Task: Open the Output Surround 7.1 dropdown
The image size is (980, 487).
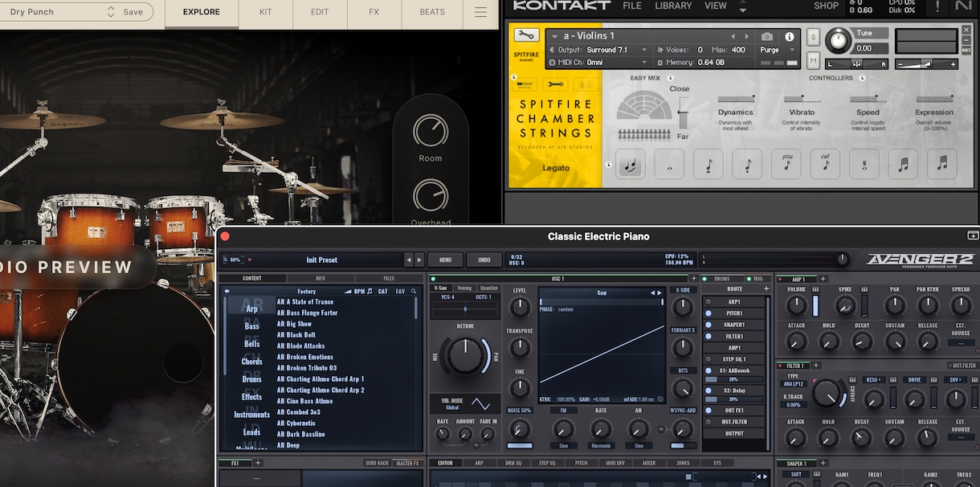Action: click(598, 50)
